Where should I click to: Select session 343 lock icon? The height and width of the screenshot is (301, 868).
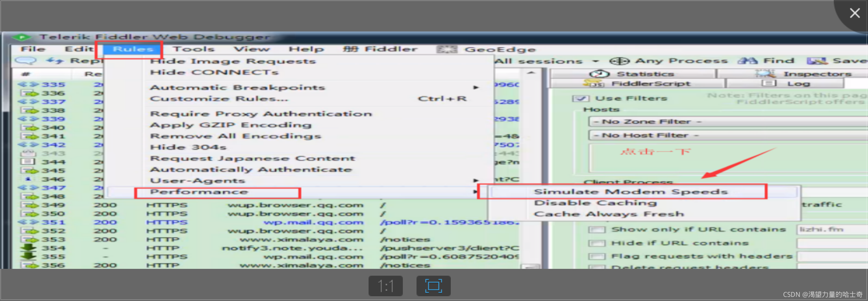28,153
